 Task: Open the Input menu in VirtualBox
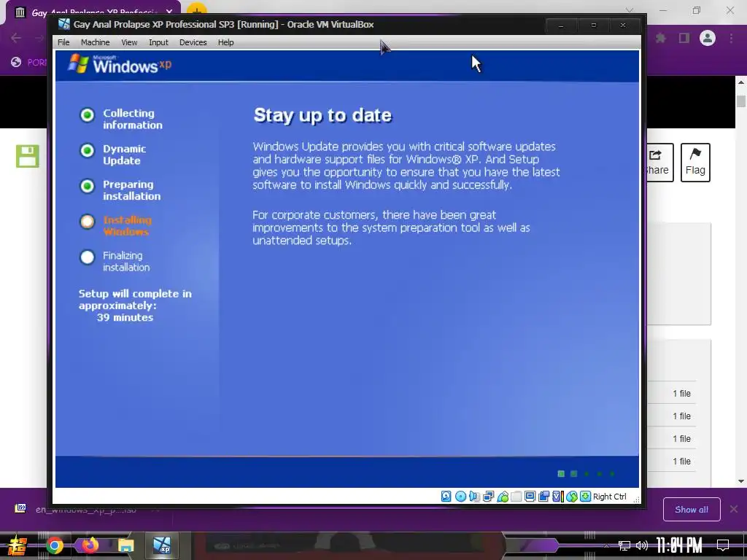[x=158, y=42]
